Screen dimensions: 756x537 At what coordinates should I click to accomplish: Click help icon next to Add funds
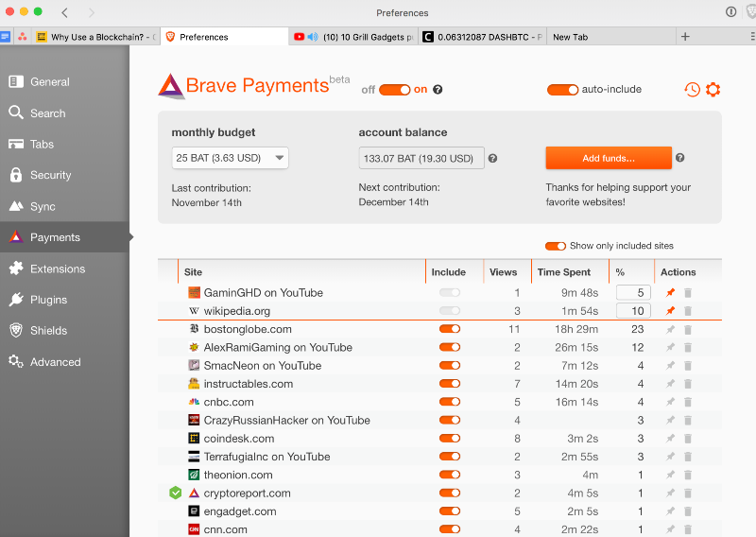click(x=679, y=158)
